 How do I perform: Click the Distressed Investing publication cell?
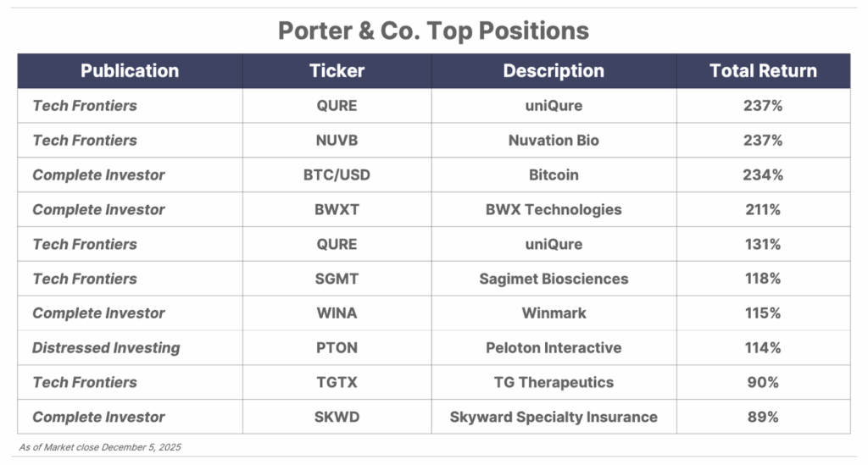(x=106, y=348)
